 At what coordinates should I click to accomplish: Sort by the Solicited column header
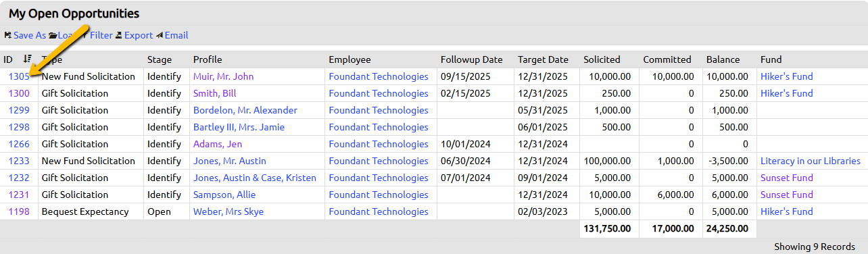tap(602, 59)
